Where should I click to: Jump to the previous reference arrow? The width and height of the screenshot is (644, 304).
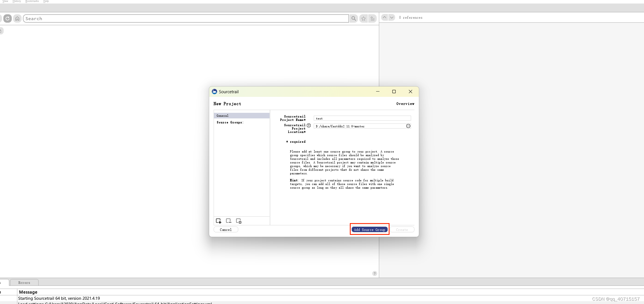pos(384,17)
